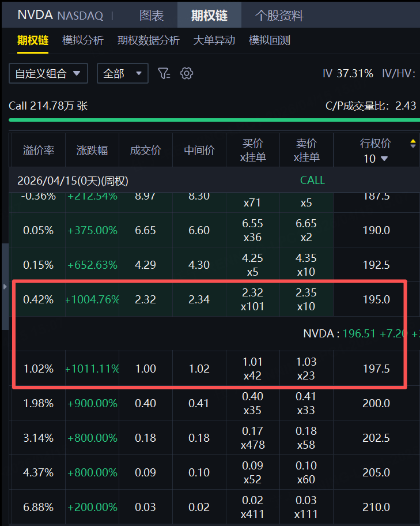420x526 pixels.
Task: Select the 期权链 sub-tab
Action: (x=33, y=40)
